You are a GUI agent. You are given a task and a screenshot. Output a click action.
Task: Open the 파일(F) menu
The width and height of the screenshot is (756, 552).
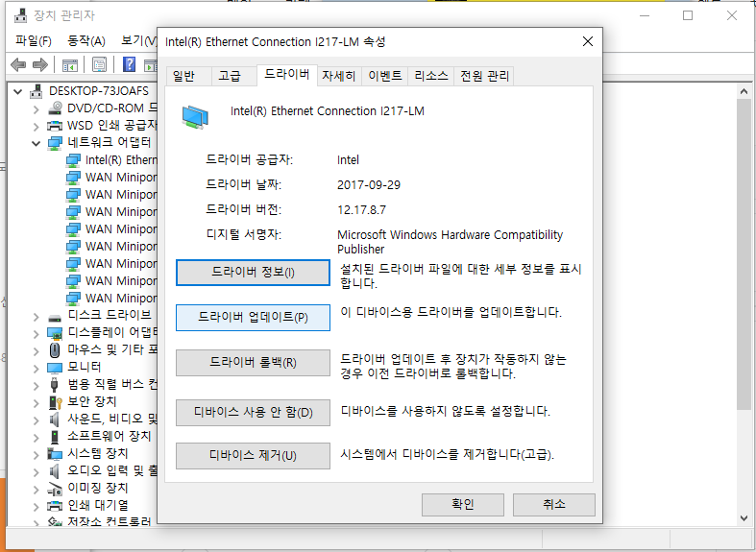34,41
